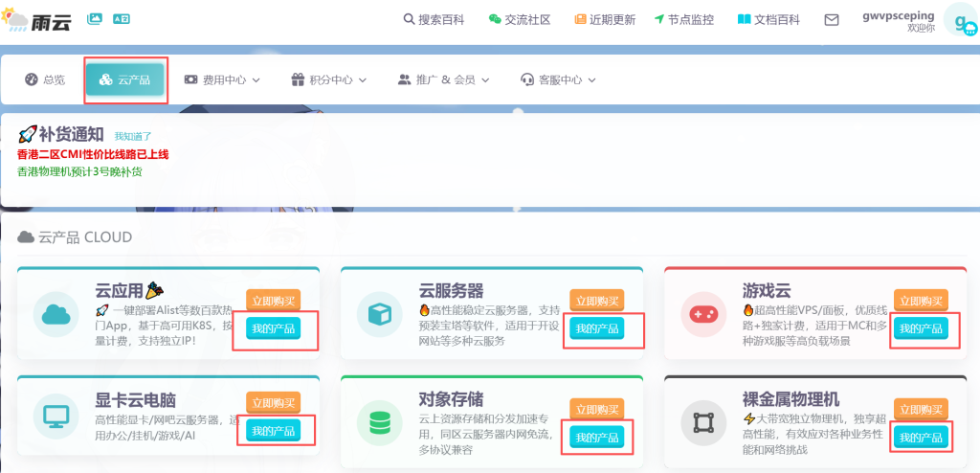Click the 对象存储 database icon
Viewport: 980px width, 473px height.
[x=379, y=423]
